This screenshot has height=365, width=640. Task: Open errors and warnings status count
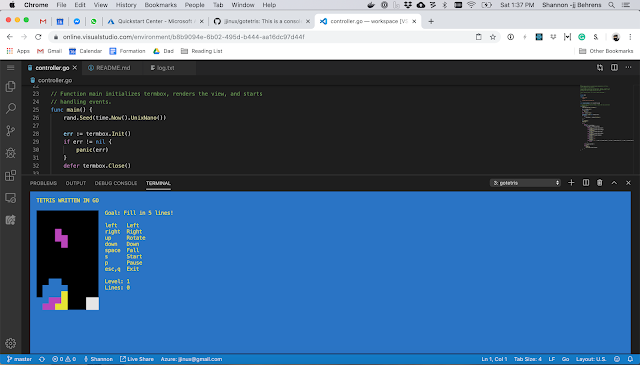point(64,359)
